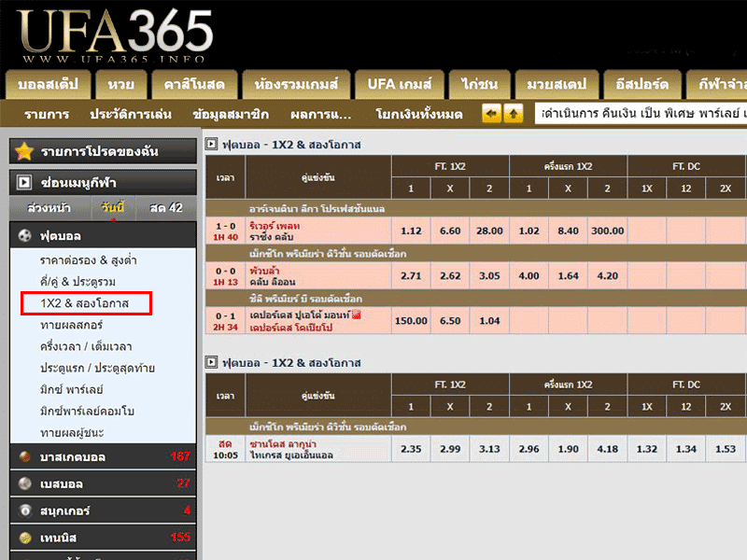Screen dimensions: 747x560
Task: Click the red live icon beside เดปอร์เตส ปูเอโต้ มอนท์
Action: point(357,315)
